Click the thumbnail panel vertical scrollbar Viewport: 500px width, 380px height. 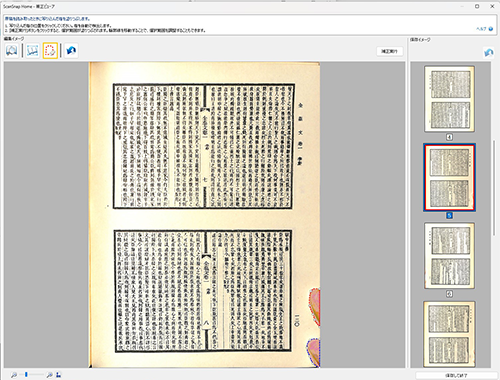pos(494,188)
